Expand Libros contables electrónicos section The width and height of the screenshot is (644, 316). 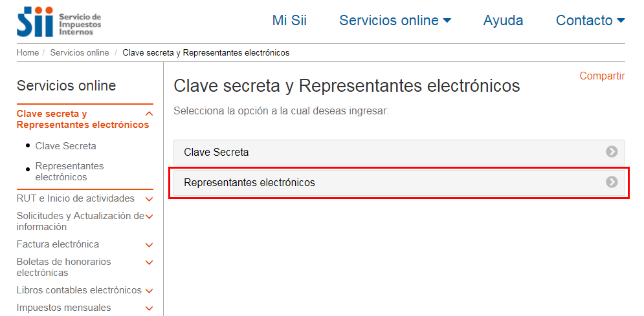[x=149, y=291]
